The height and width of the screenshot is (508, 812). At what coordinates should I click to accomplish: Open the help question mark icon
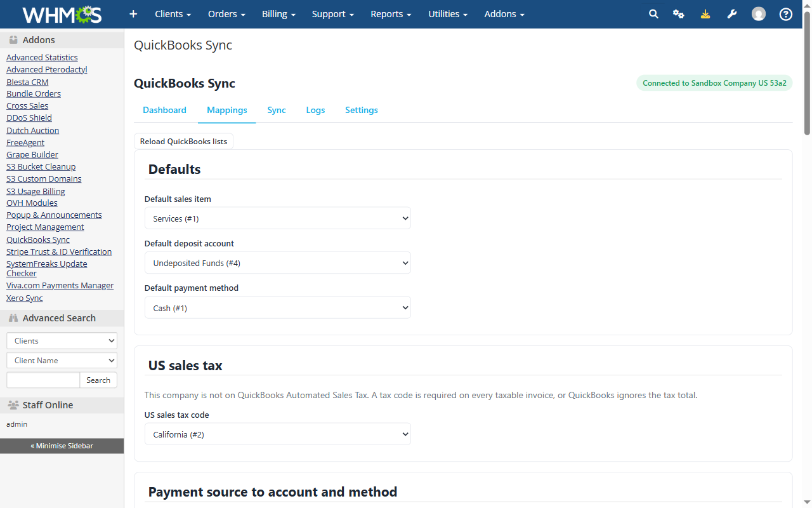click(786, 14)
